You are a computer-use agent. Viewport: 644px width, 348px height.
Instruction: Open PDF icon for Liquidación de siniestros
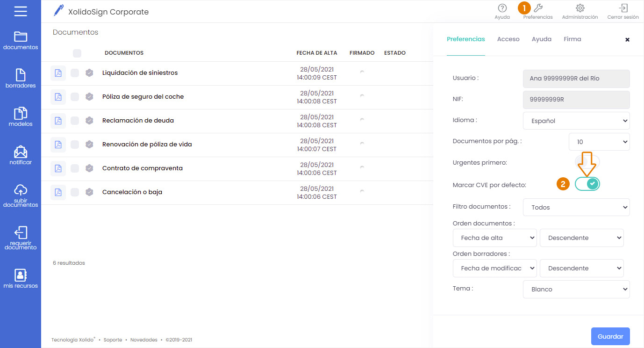(58, 73)
